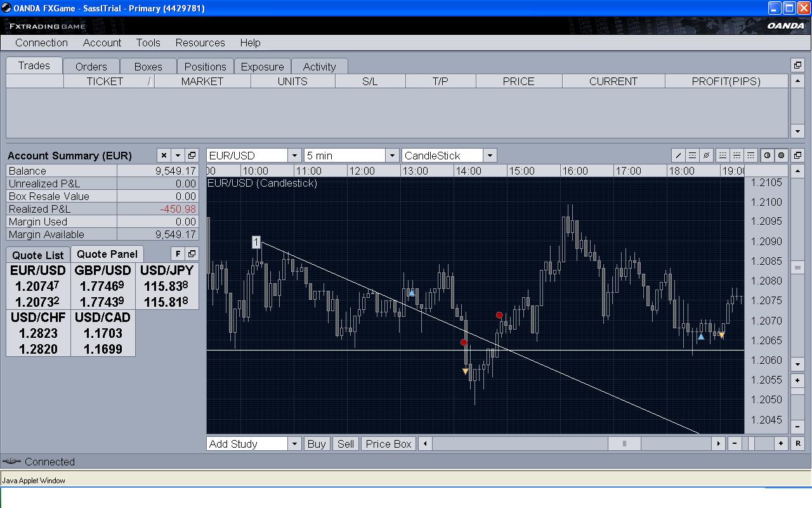The width and height of the screenshot is (812, 508).
Task: Click the USD/CHF quote box
Action: click(38, 333)
